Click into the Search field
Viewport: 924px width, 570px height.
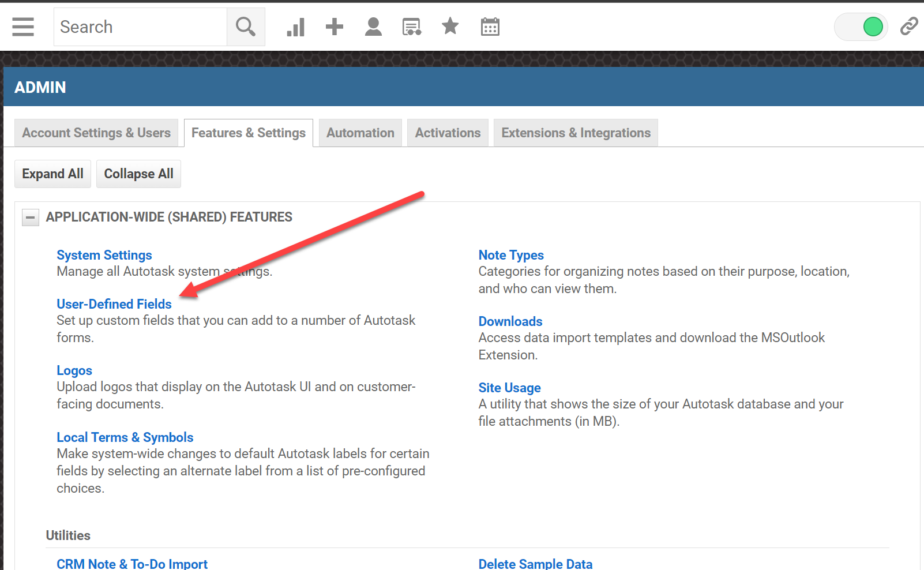[x=140, y=27]
